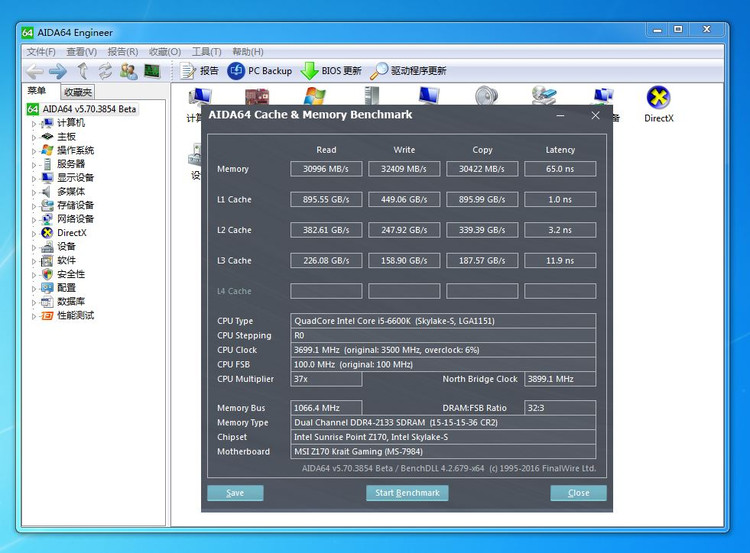Click the Back navigation arrow in toolbar
750x553 pixels.
click(34, 71)
